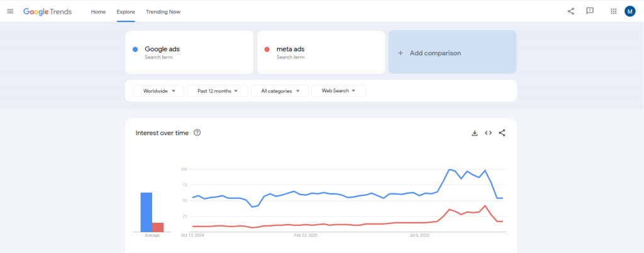Click the blue Google ads color dot

pos(135,50)
